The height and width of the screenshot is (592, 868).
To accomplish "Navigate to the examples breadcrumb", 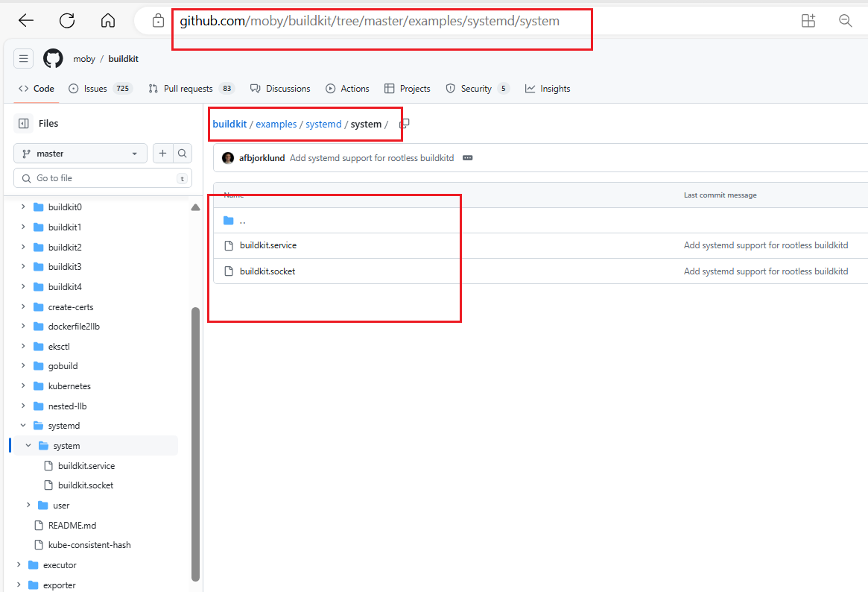I will [276, 124].
